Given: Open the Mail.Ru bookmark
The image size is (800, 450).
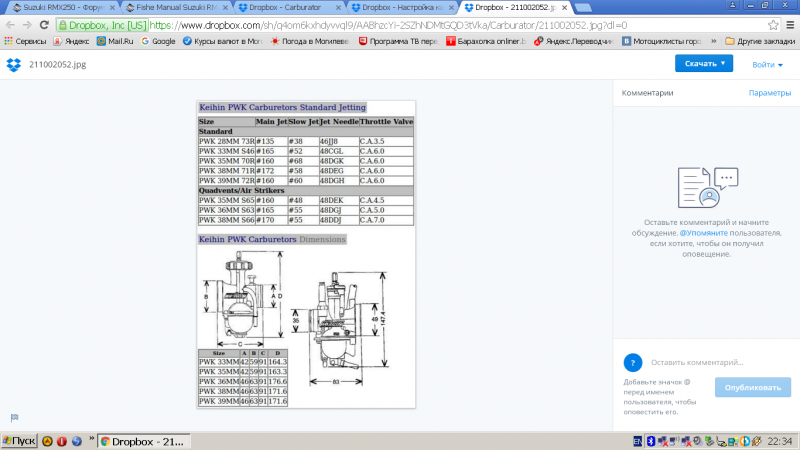Looking at the screenshot, I should click(115, 41).
